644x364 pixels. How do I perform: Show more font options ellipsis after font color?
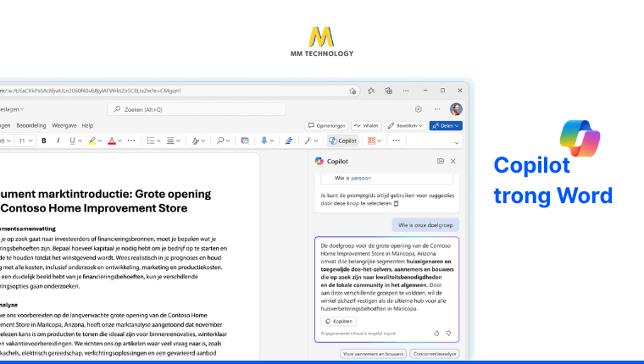point(131,141)
